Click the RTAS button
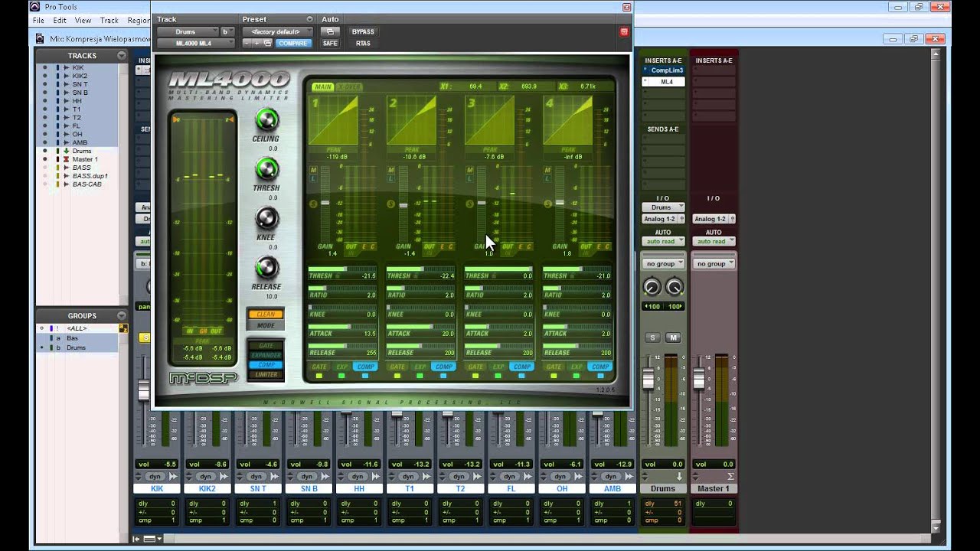980x551 pixels. (x=363, y=44)
